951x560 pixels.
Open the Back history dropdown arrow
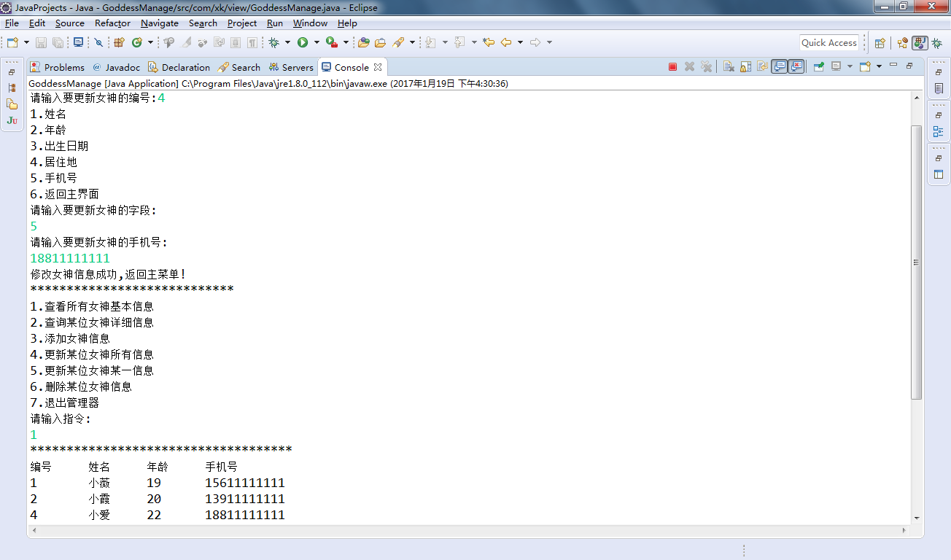pyautogui.click(x=520, y=42)
